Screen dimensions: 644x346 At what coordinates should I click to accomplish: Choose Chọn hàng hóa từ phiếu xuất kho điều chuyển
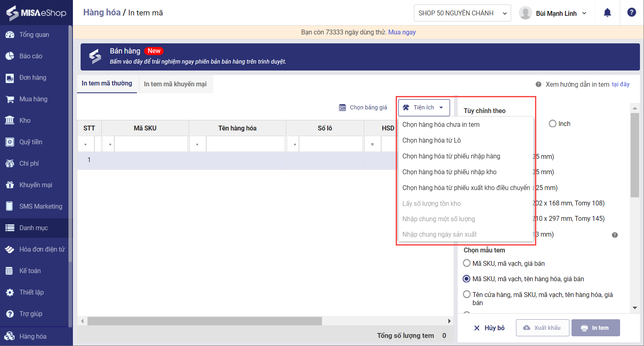(x=466, y=188)
